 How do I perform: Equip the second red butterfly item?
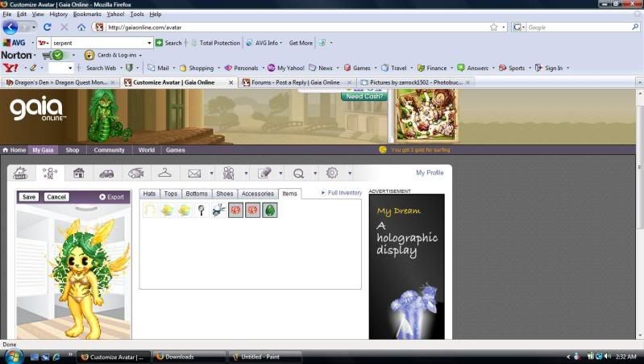click(x=252, y=210)
